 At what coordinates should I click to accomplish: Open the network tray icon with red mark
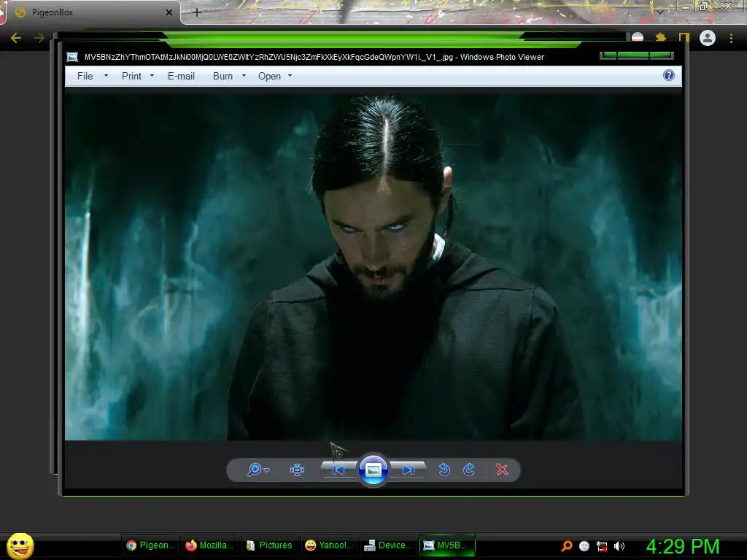pyautogui.click(x=602, y=546)
